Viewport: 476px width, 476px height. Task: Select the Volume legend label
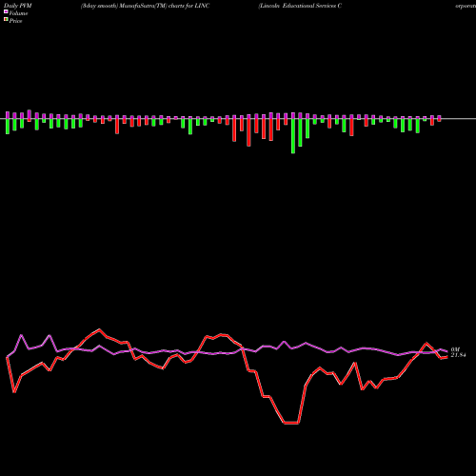pos(18,13)
